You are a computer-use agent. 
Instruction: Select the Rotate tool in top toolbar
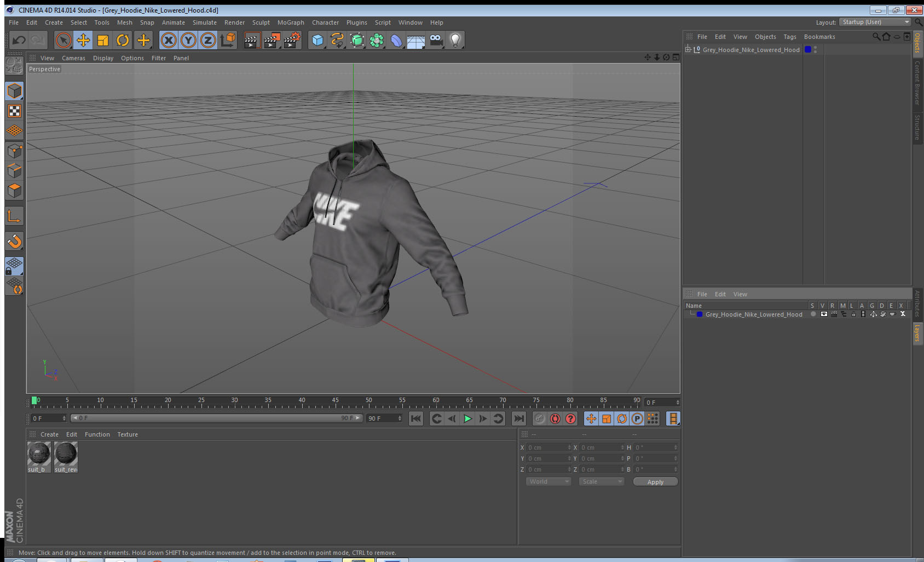(123, 40)
